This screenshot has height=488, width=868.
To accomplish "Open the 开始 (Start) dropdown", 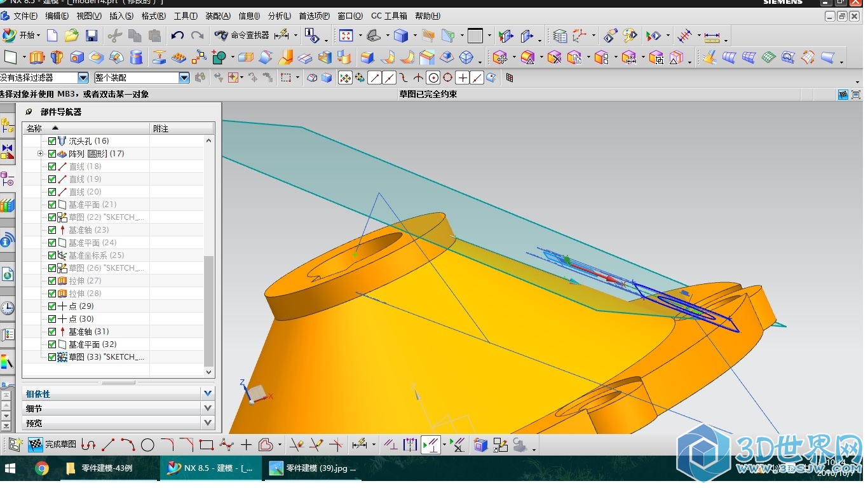I will pyautogui.click(x=22, y=36).
